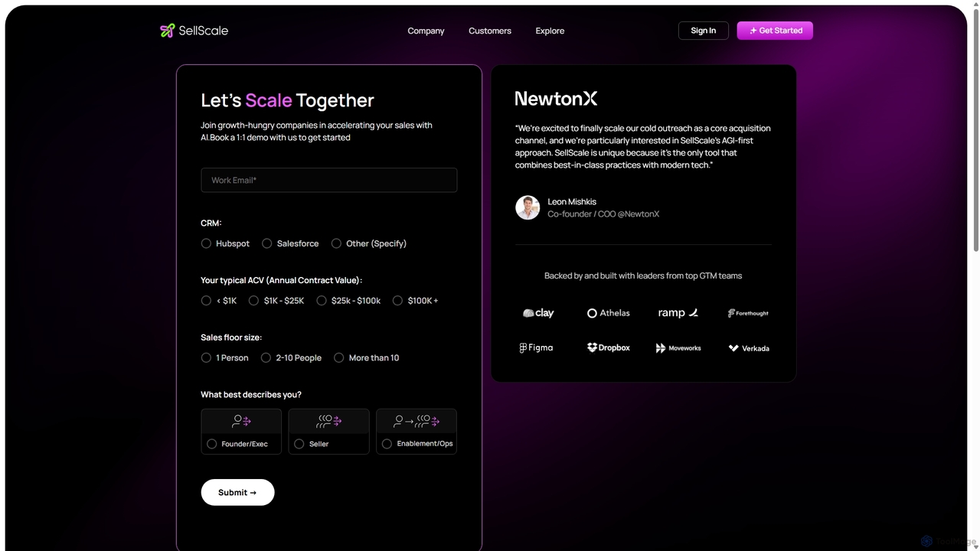Viewport: 980px width, 551px height.
Task: Click Leon Mishkis profile photo
Action: (528, 207)
